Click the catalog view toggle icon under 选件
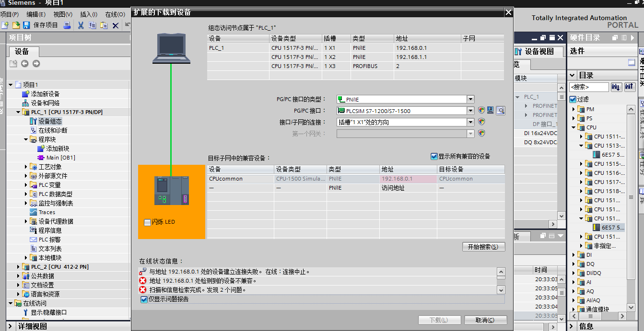644x331 pixels. point(632,63)
